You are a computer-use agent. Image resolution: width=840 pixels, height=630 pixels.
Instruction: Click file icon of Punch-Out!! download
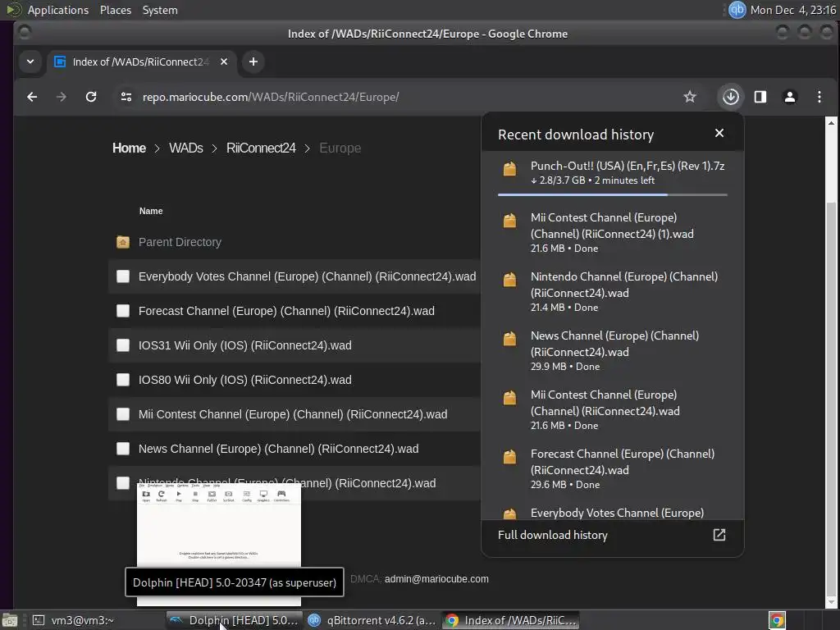tap(509, 169)
